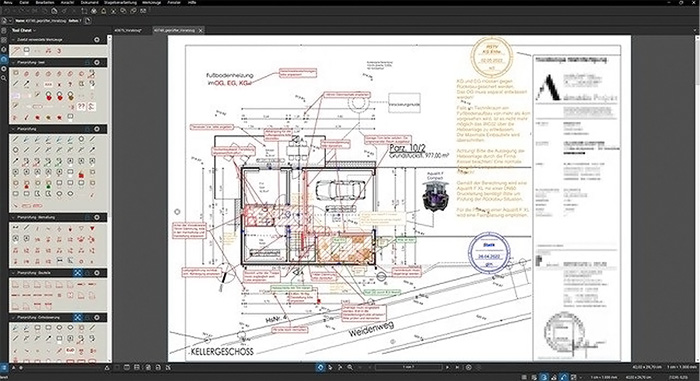Open gear settings for Zuletzt verwendete Werkzeuge
The height and width of the screenshot is (381, 700).
click(x=97, y=40)
